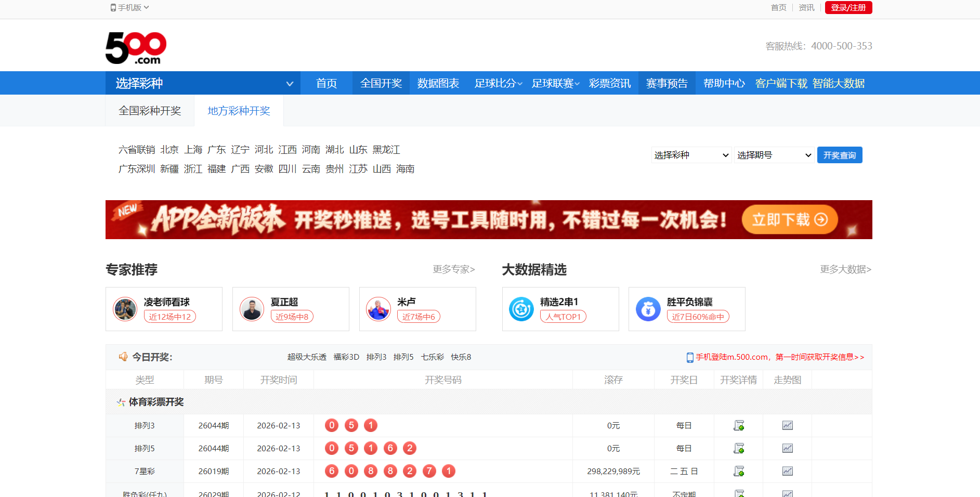Open draw details icon for 7星彩
Image resolution: width=980 pixels, height=497 pixels.
coord(738,471)
